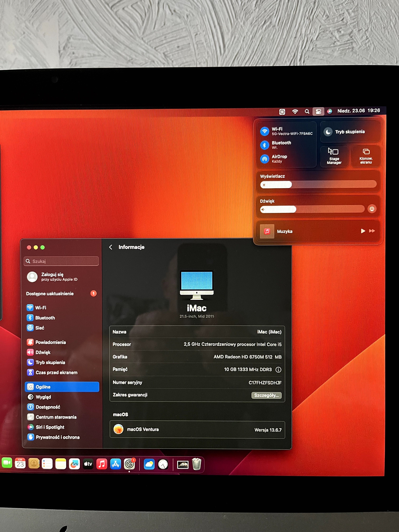Go back from the Informacje page
The image size is (399, 532).
coord(111,247)
